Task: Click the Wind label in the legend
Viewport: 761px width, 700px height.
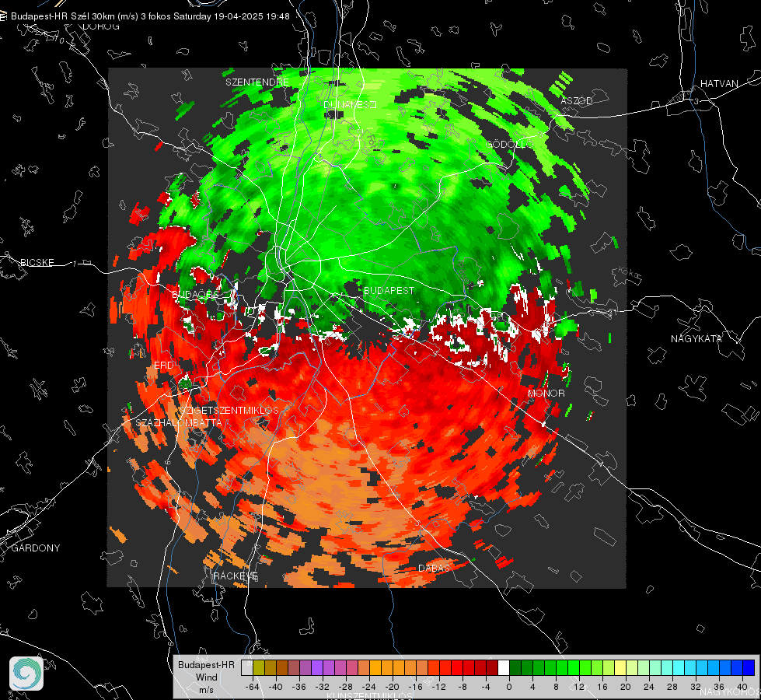Action: [x=206, y=677]
